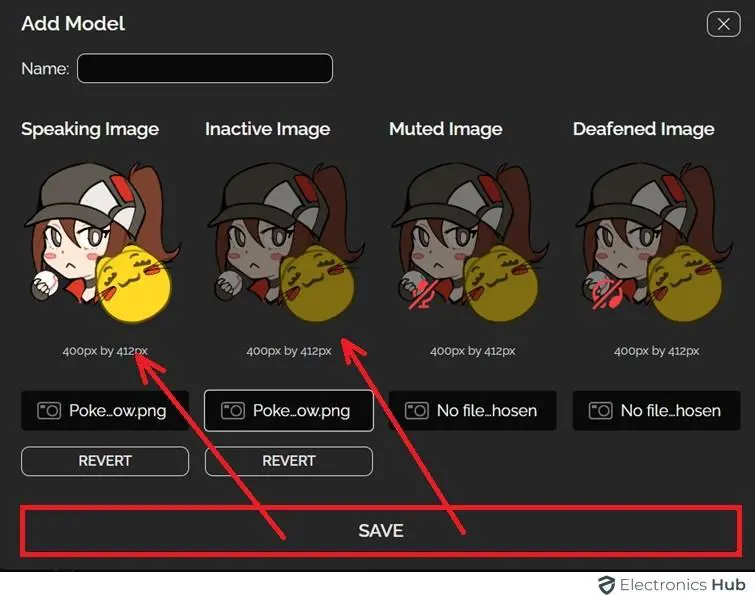755x595 pixels.
Task: Close the Add Model dialog
Action: tap(723, 24)
